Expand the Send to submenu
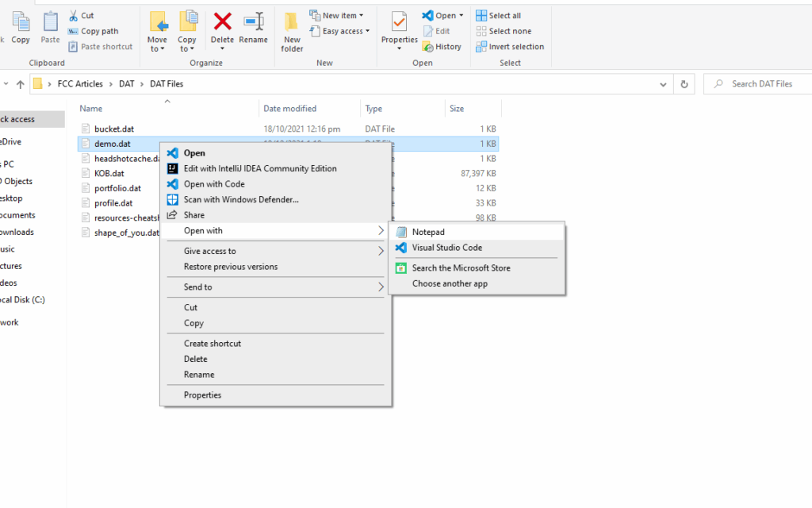 coord(274,287)
